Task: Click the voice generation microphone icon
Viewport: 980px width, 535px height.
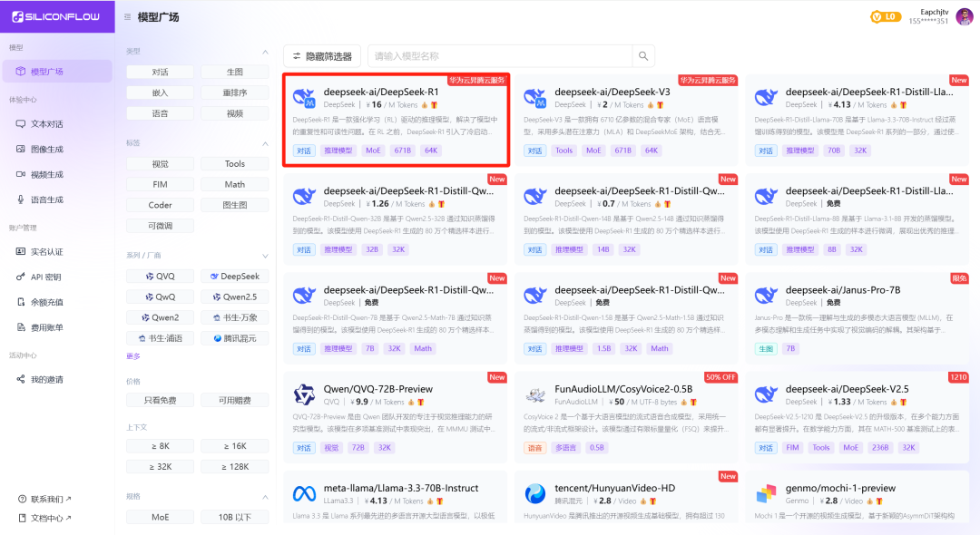Action: coord(21,199)
